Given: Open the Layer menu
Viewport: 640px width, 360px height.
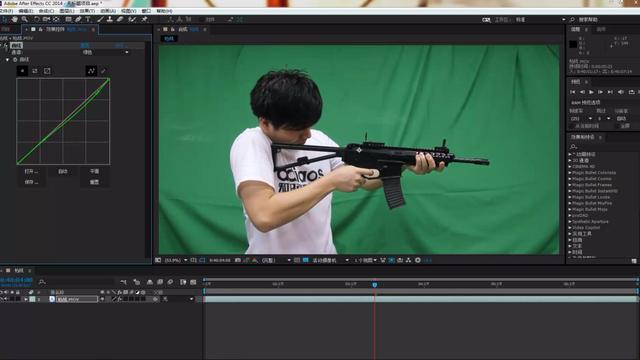Looking at the screenshot, I should 67,11.
